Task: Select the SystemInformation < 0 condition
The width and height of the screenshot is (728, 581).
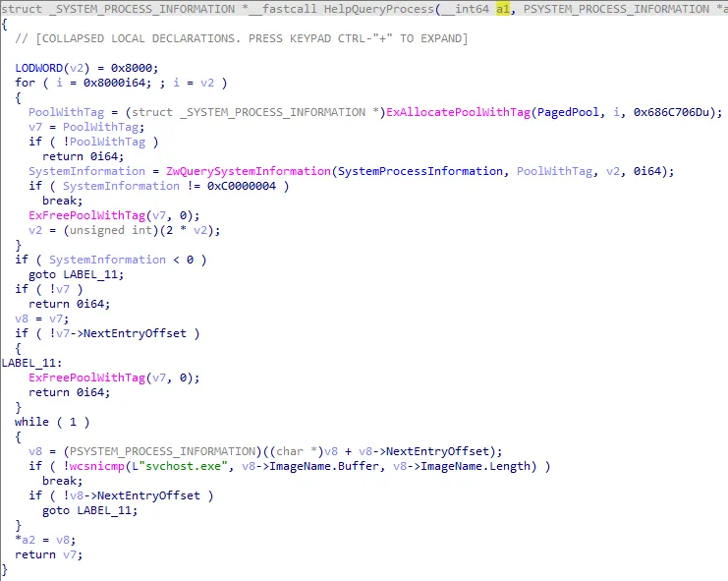Action: [x=121, y=260]
